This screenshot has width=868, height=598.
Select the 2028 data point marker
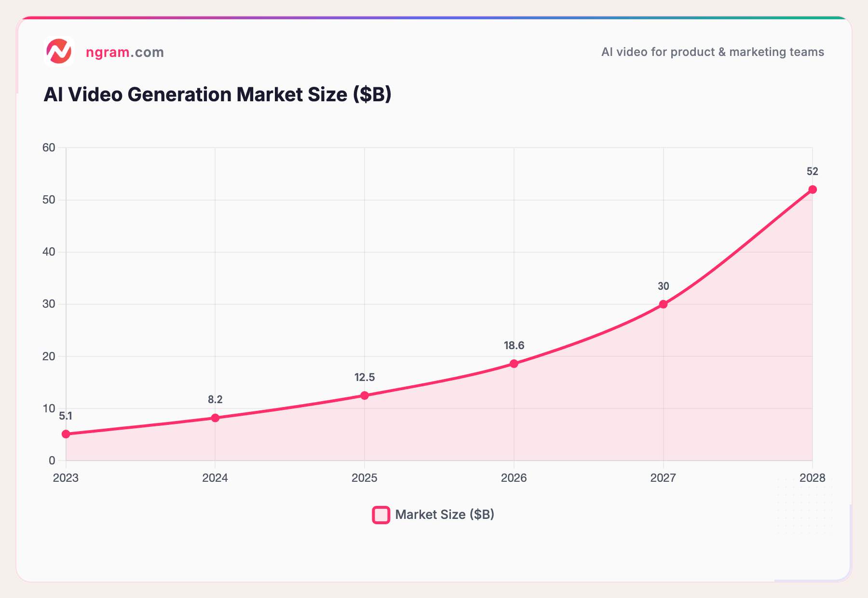(813, 190)
